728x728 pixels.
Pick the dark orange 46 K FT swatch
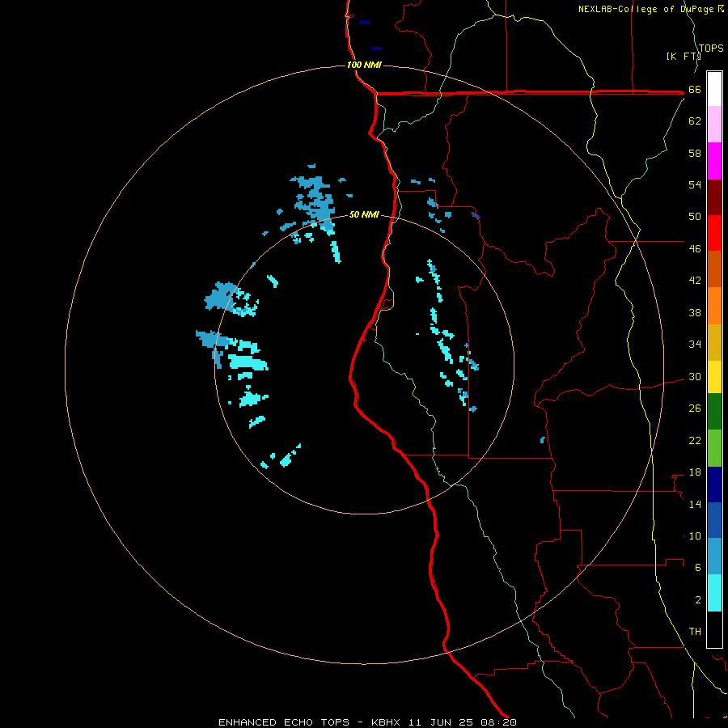point(714,269)
